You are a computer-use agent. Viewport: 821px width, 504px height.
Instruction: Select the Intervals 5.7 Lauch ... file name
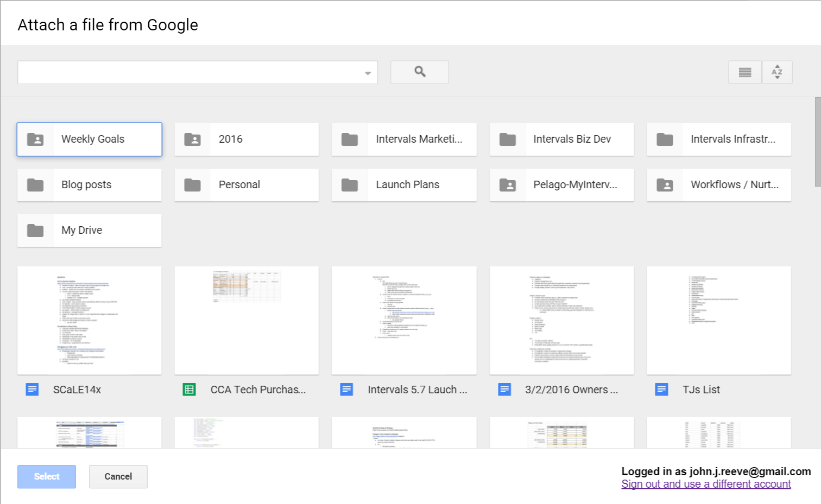point(418,390)
